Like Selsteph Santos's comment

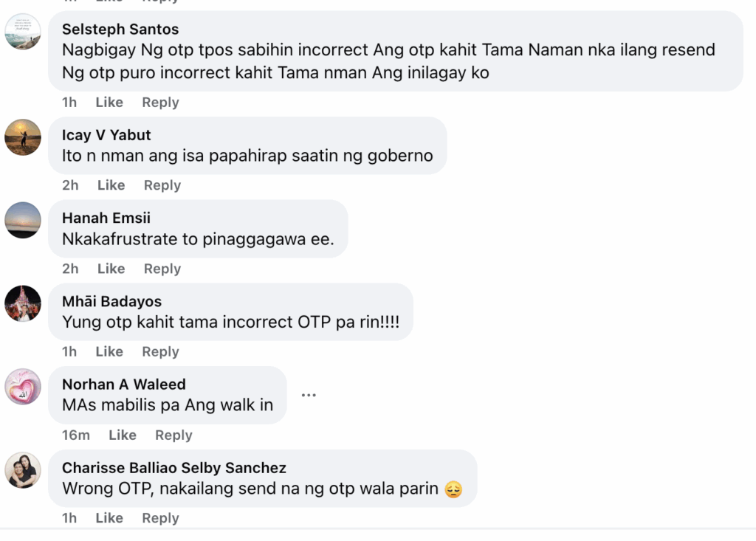[x=109, y=103]
